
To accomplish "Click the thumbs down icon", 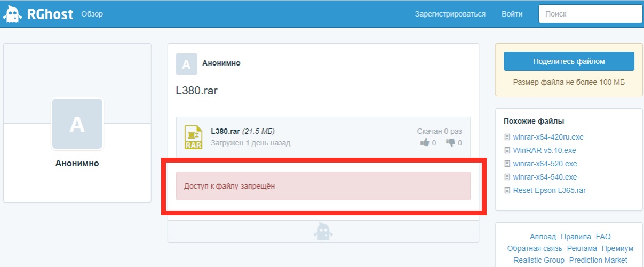I will 450,142.
